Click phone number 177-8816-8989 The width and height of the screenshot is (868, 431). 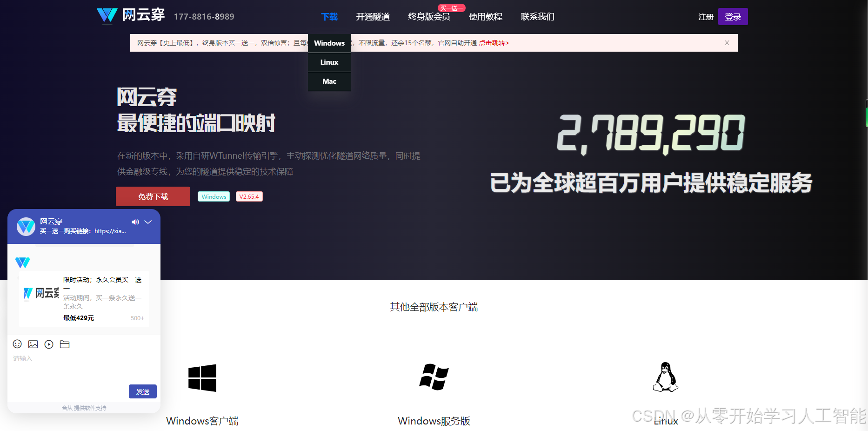(204, 17)
